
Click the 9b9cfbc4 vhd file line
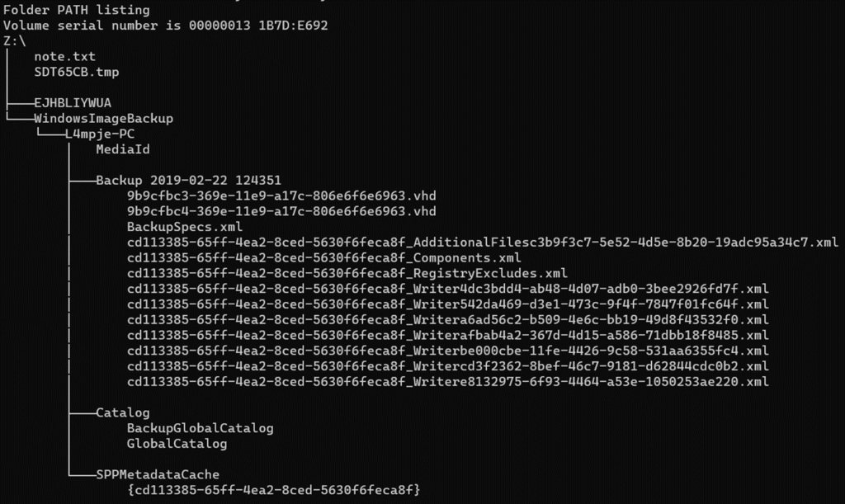pos(281,211)
